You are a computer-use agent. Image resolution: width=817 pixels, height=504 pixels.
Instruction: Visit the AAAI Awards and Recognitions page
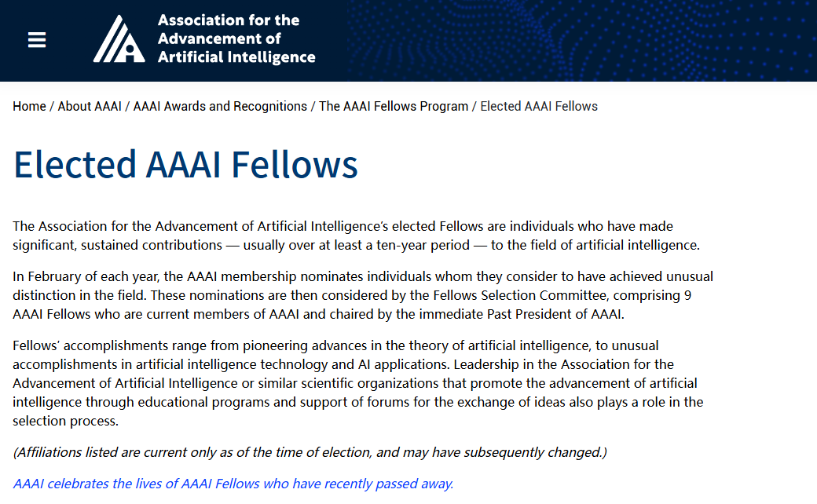tap(220, 106)
